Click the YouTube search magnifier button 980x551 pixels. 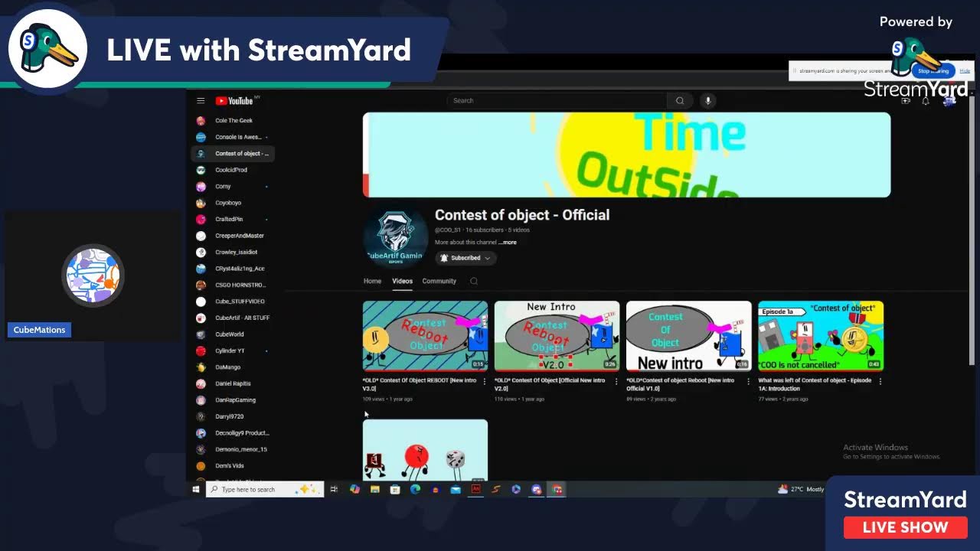click(680, 101)
